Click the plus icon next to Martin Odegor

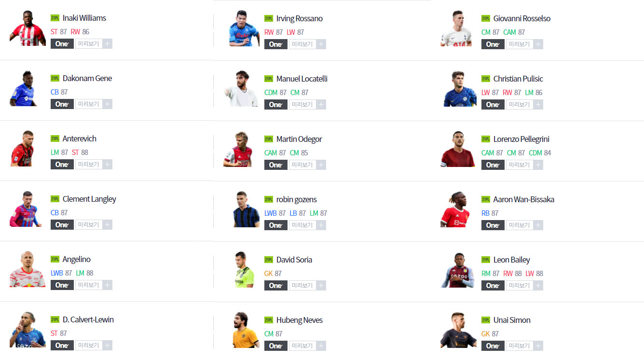[321, 165]
